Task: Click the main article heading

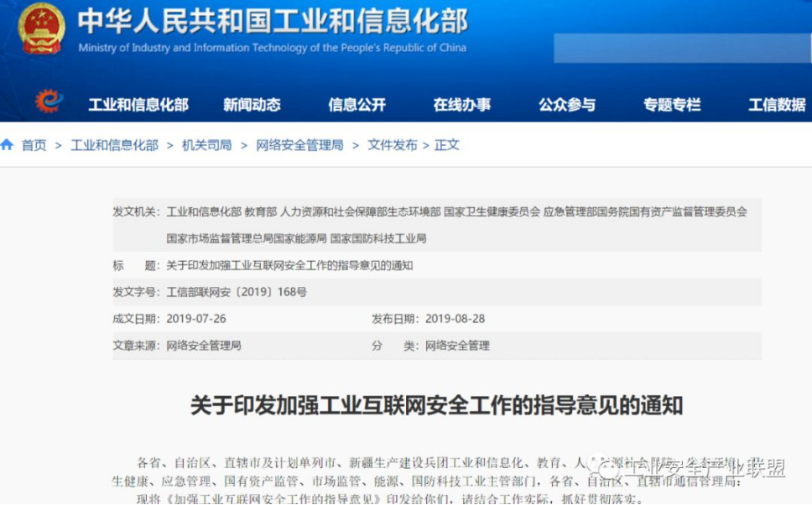Action: (x=436, y=405)
